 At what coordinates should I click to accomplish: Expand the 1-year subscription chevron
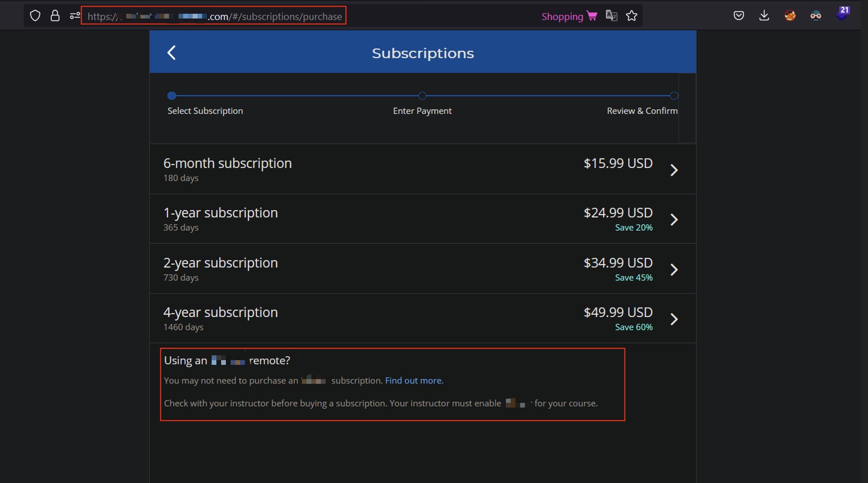(x=674, y=220)
